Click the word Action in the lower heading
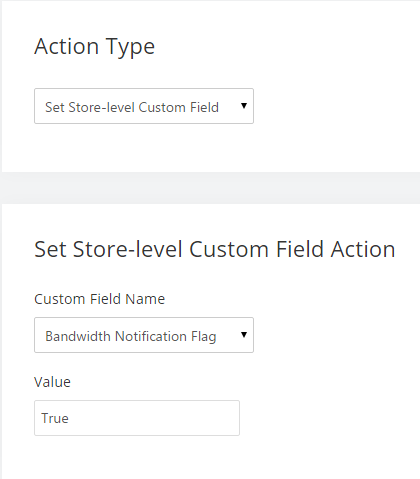This screenshot has height=479, width=420. tap(363, 249)
